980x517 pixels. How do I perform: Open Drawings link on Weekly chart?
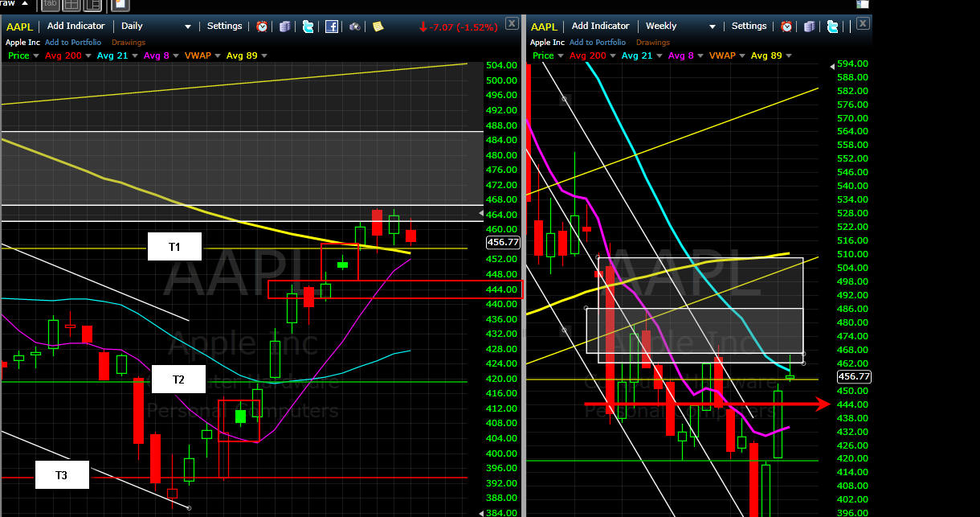[653, 42]
